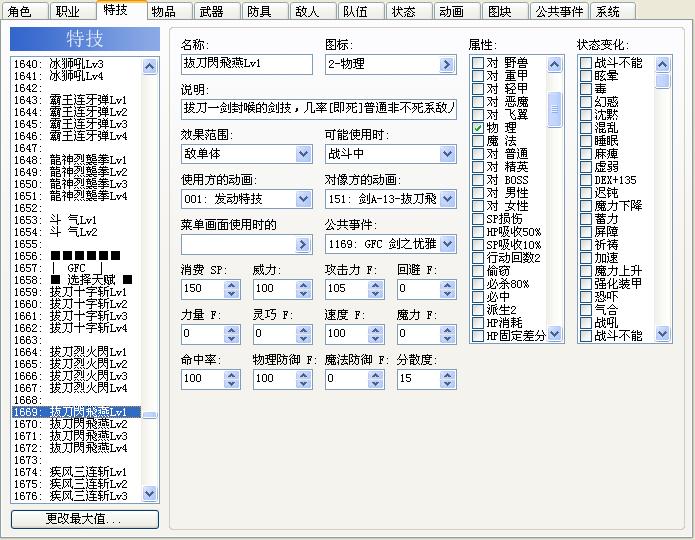Image resolution: width=695 pixels, height=540 pixels.
Task: Click the 属性 list scrollbar thumb
Action: pos(554,110)
